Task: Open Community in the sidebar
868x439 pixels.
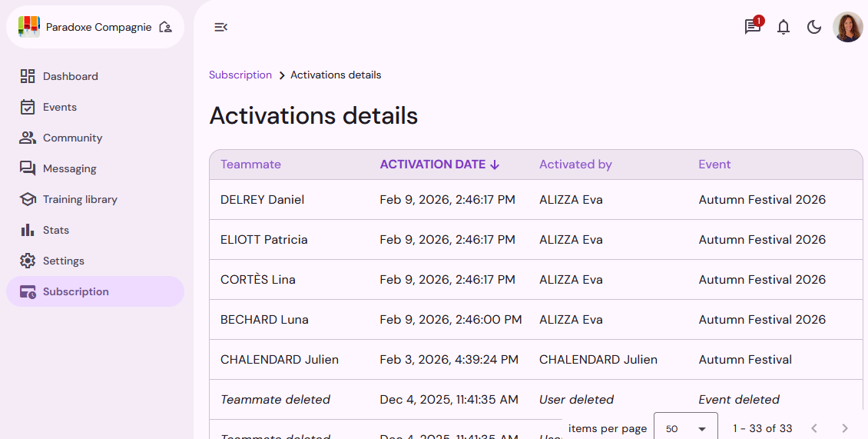Action: coord(72,138)
